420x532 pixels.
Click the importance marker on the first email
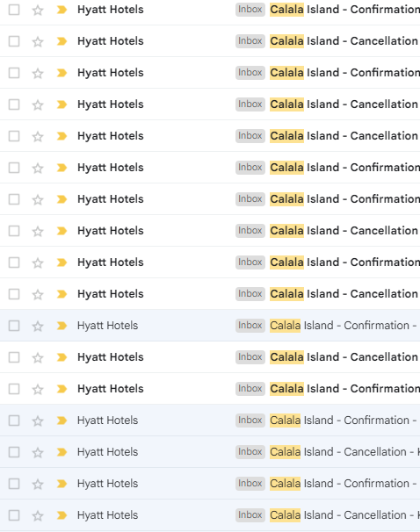(x=62, y=10)
